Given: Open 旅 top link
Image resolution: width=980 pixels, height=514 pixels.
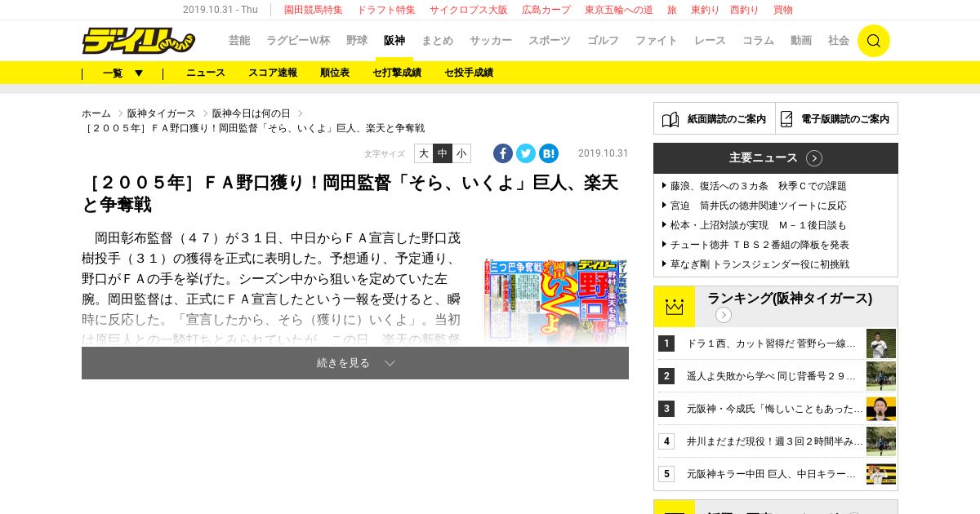Looking at the screenshot, I should [x=672, y=10].
